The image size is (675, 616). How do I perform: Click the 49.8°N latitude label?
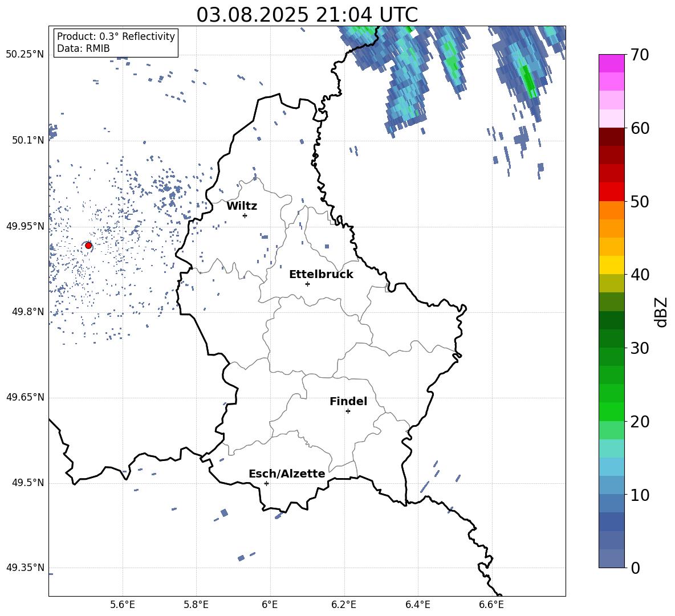tap(28, 312)
